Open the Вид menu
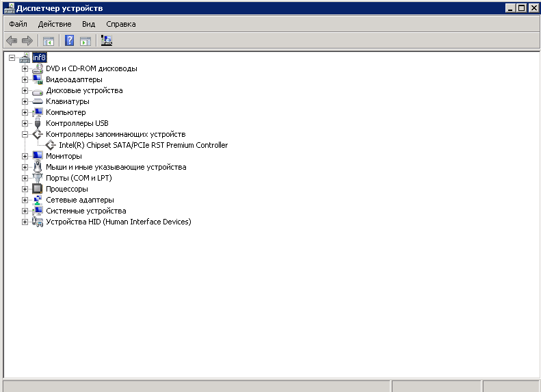The width and height of the screenshot is (541, 392). [x=89, y=24]
